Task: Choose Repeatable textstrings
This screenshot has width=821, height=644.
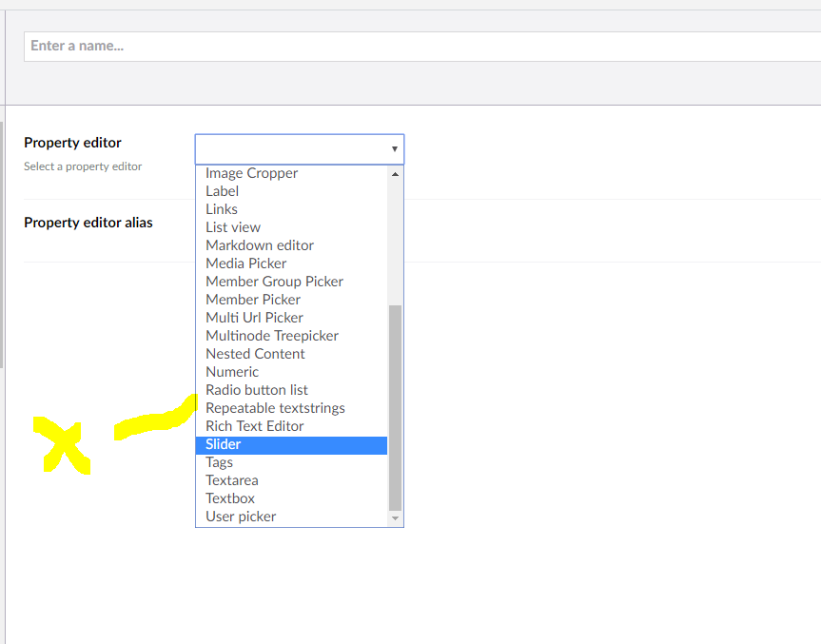Action: click(x=292, y=408)
